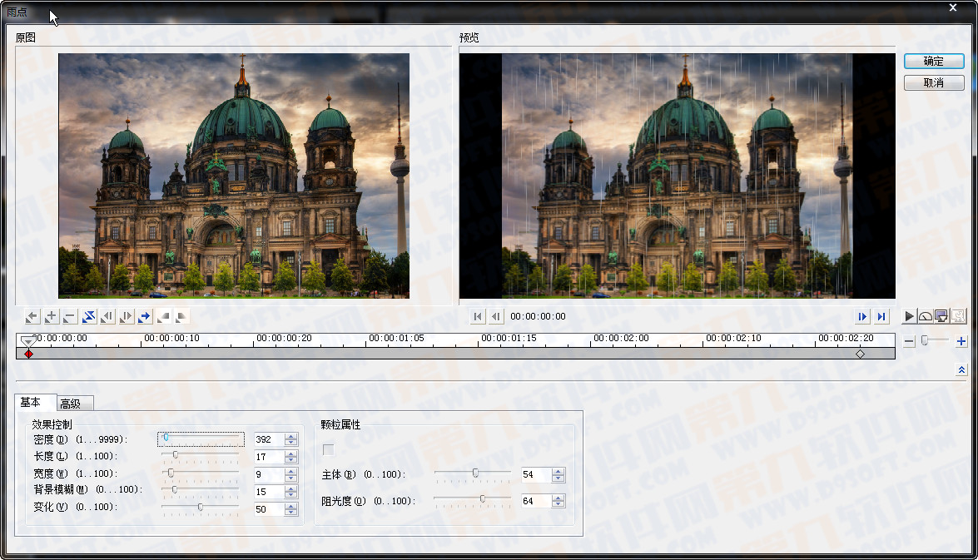Image resolution: width=978 pixels, height=560 pixels.
Task: Remove the keyframe with the minus icon
Action: 70,317
